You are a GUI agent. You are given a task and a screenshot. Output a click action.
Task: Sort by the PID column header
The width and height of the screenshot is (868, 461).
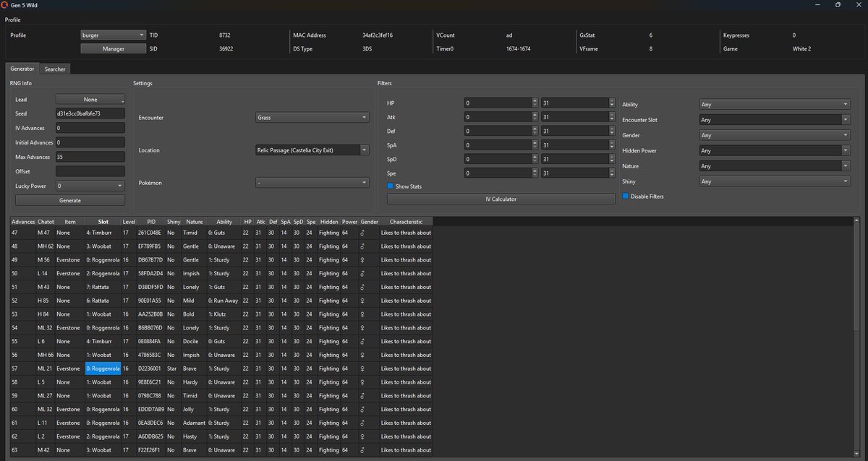coord(151,221)
